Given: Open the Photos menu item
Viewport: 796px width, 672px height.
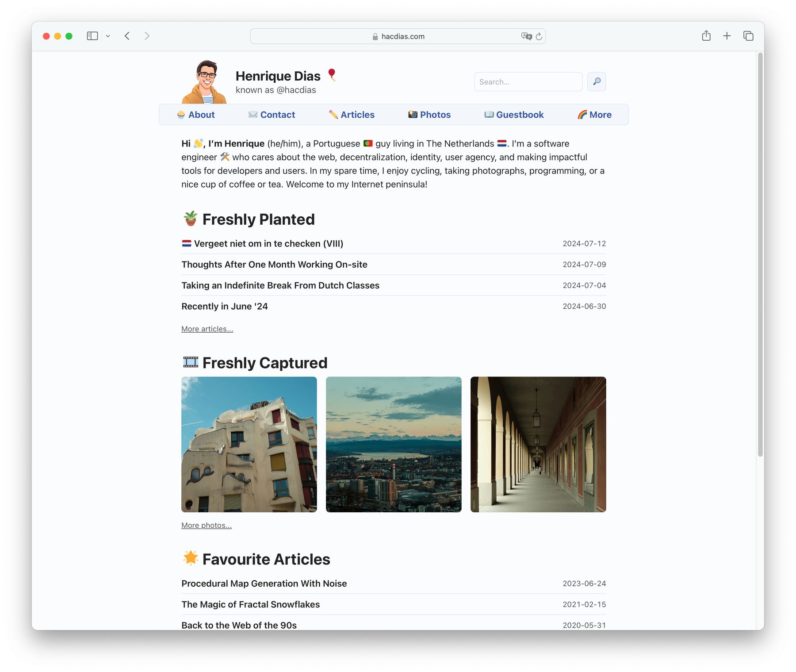Looking at the screenshot, I should coord(429,115).
